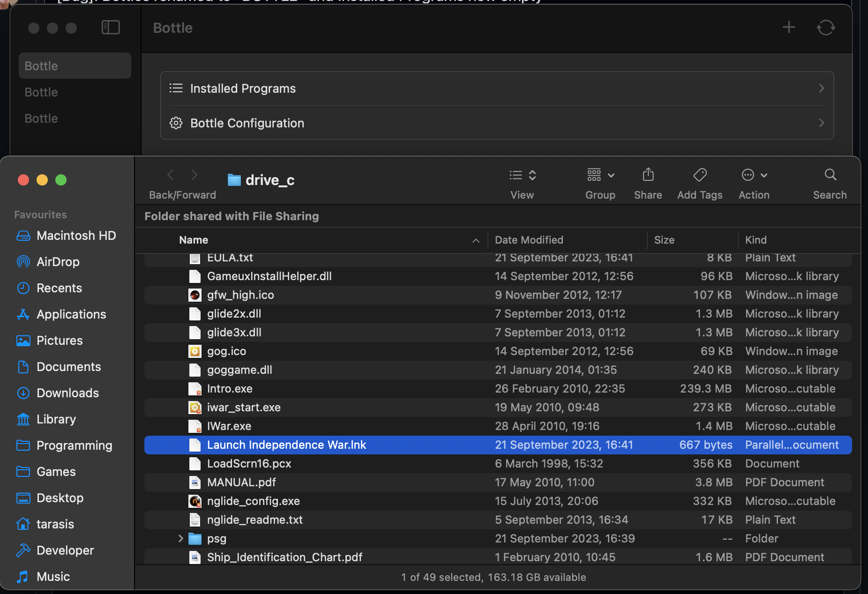This screenshot has height=594, width=868.
Task: Click the Installed Programs list icon
Action: 176,88
